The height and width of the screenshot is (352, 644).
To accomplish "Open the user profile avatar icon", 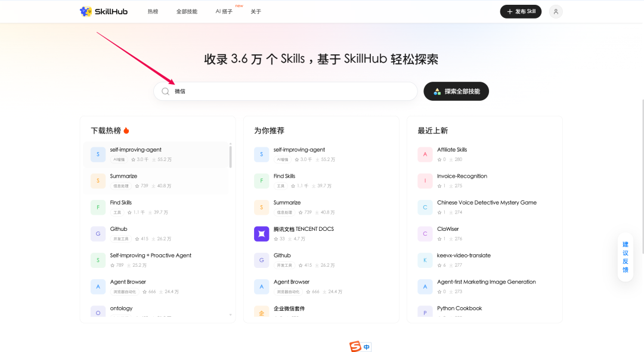I will tap(556, 11).
